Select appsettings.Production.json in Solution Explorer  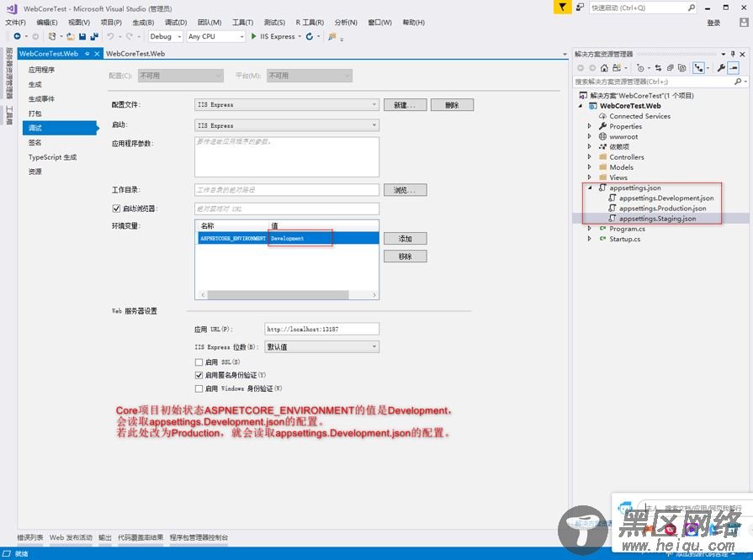[x=662, y=209]
